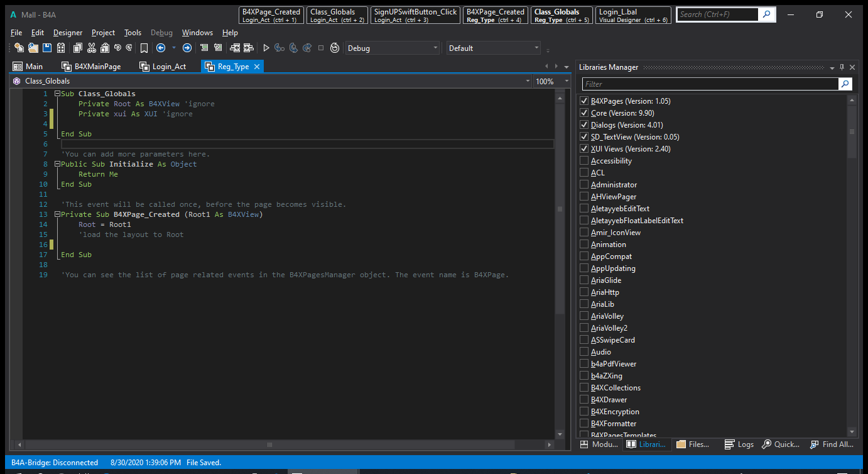The image size is (868, 474).
Task: Collapse the B4XPage_Created sub code block
Action: (x=57, y=214)
